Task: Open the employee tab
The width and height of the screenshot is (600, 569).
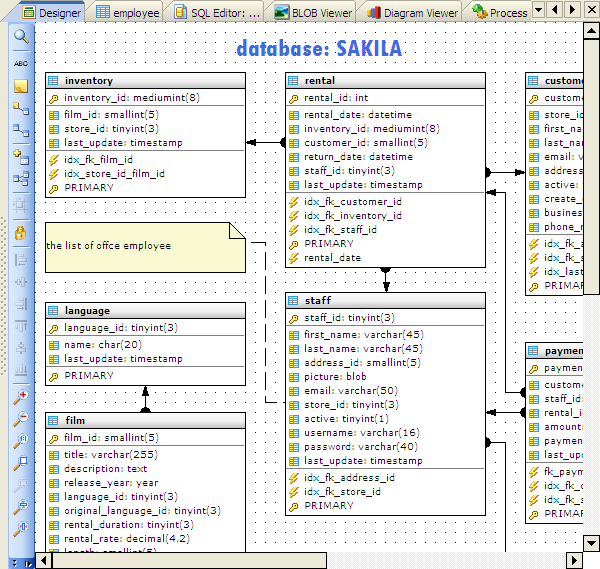Action: pos(127,13)
